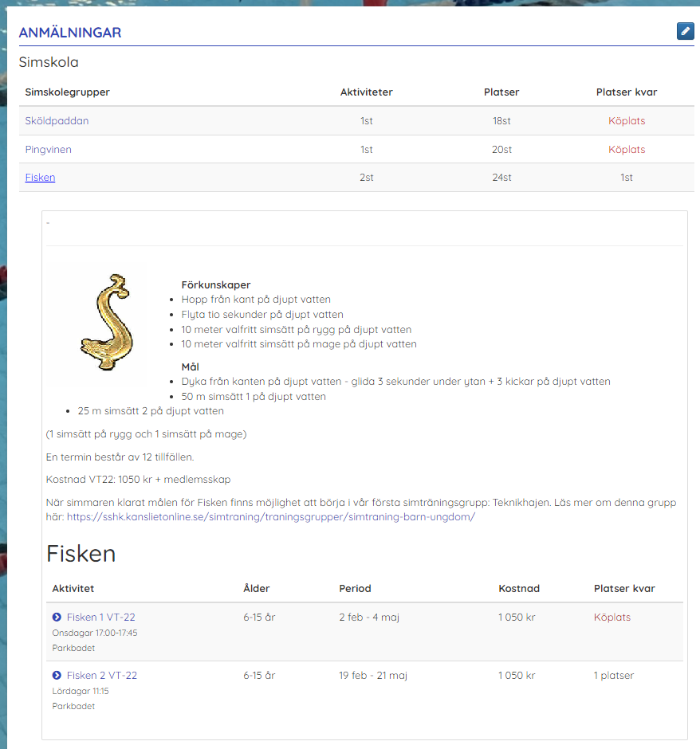
Task: Click '19 feb - 21 maj' period
Action: click(x=373, y=676)
